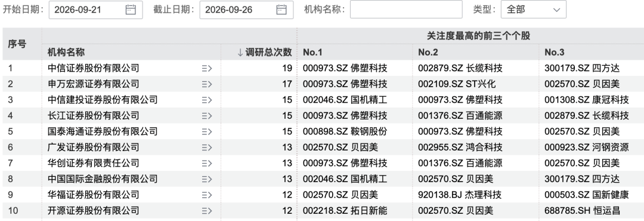Open the 类型 dropdown showing 全部
The width and height of the screenshot is (644, 221).
pyautogui.click(x=534, y=10)
